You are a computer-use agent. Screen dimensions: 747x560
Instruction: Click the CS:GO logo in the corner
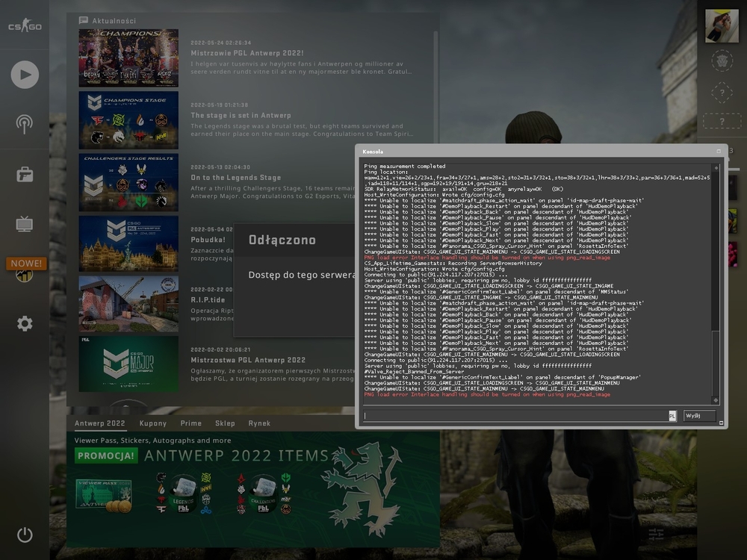coord(25,25)
